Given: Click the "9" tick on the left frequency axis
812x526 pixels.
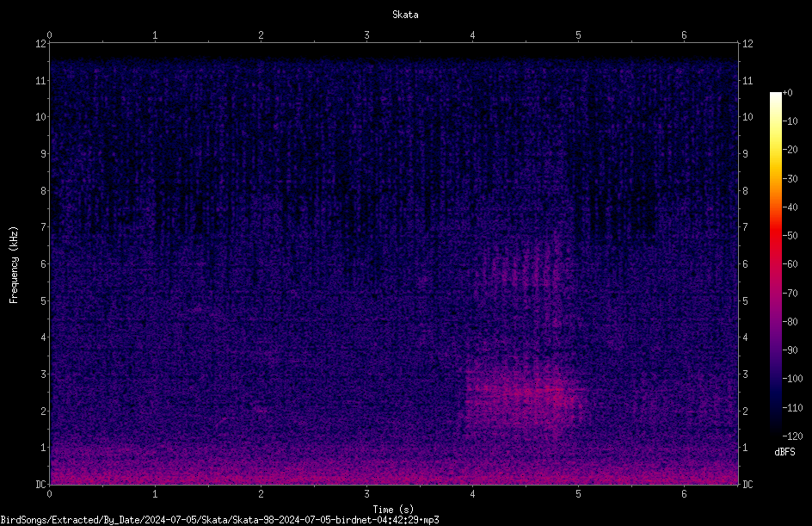Looking at the screenshot, I should [x=43, y=154].
